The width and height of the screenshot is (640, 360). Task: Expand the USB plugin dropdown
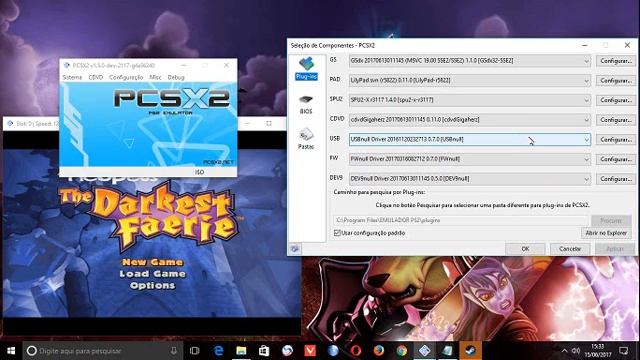(x=586, y=140)
